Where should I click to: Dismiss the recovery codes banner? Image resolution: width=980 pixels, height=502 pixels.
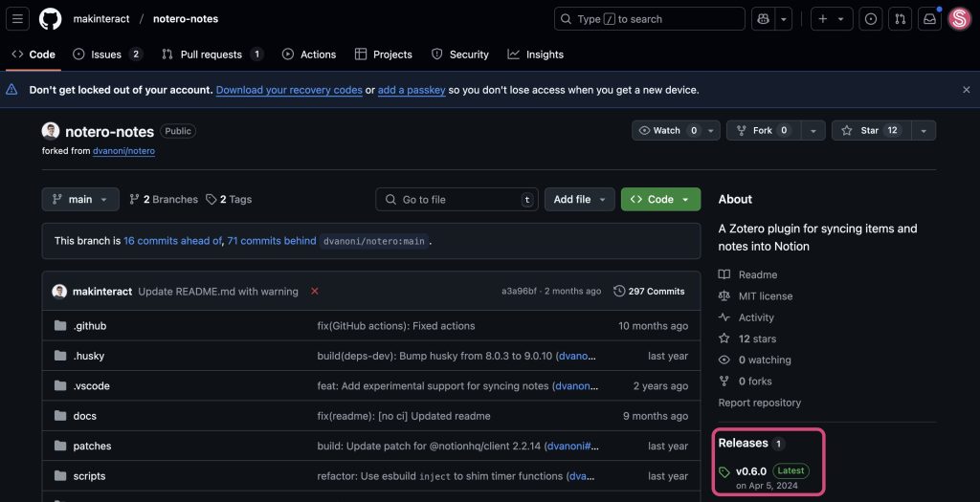tap(966, 90)
